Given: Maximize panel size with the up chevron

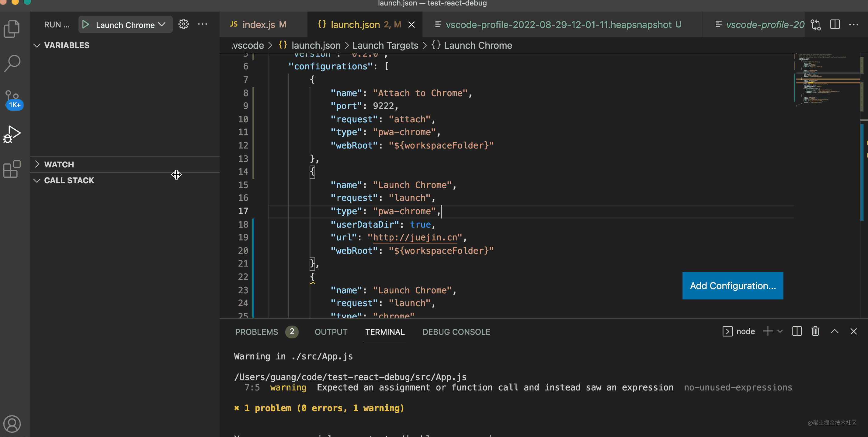Looking at the screenshot, I should (x=834, y=331).
